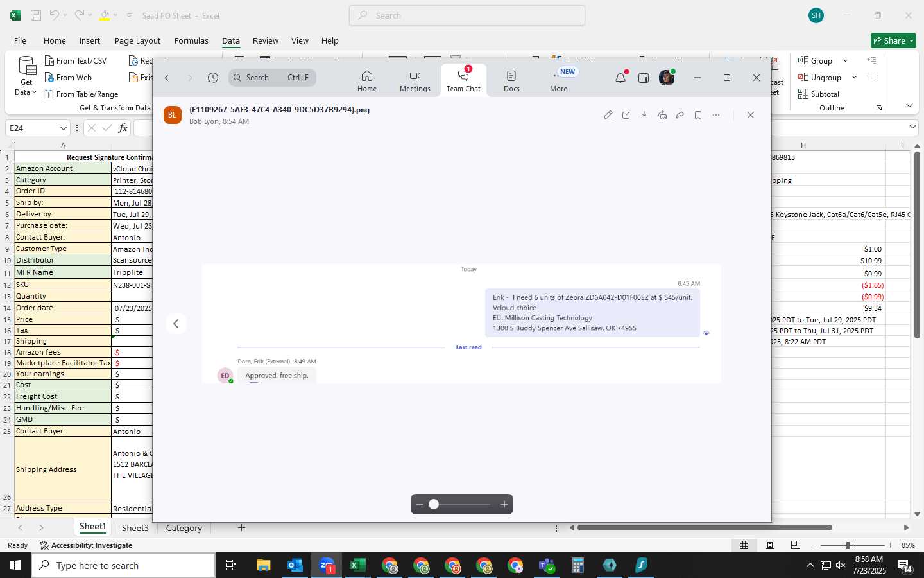Click Excel zoom slider at 85%
924x578 pixels.
tap(848, 545)
